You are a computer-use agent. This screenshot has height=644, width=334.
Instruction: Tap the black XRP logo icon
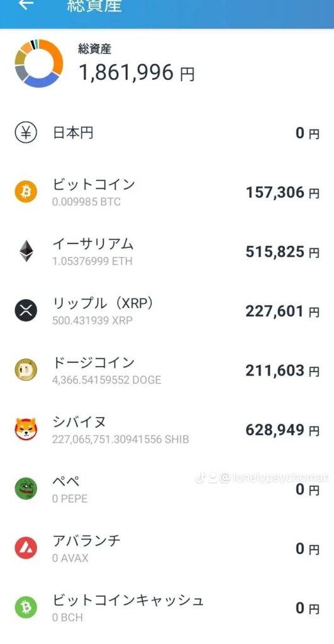[x=26, y=311]
